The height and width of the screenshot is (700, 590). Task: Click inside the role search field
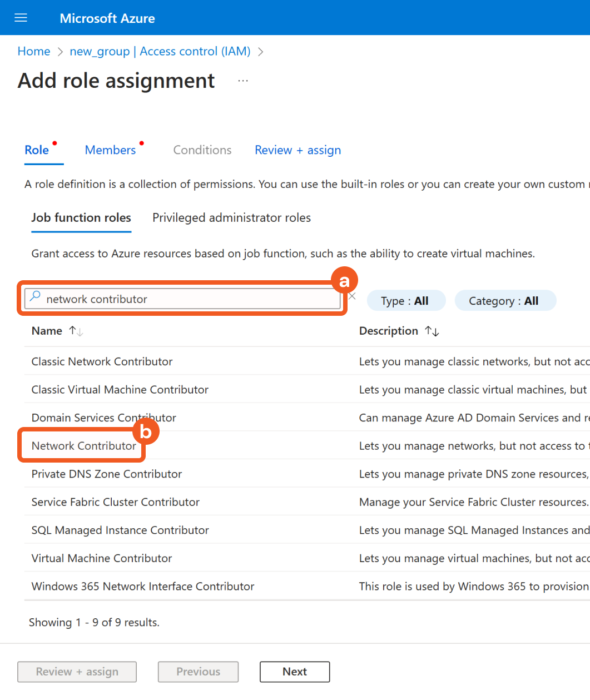tap(189, 299)
